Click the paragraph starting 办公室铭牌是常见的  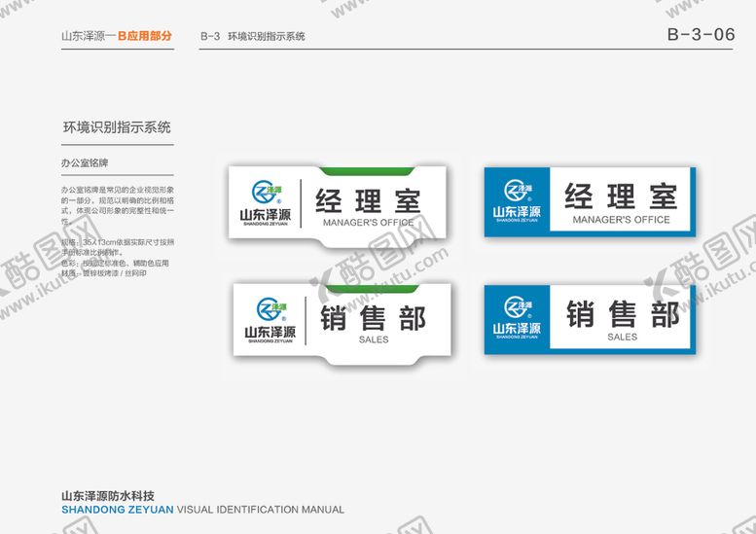[118, 206]
